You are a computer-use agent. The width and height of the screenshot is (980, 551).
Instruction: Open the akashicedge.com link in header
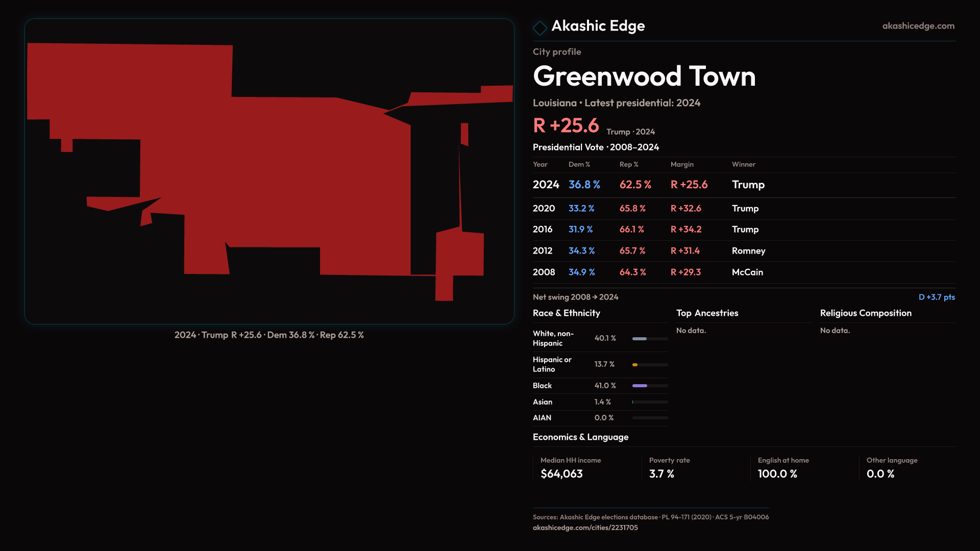click(918, 26)
